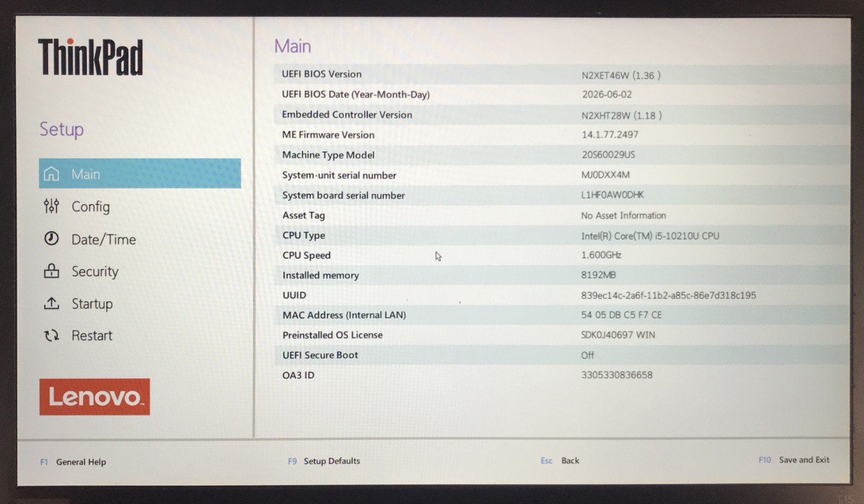Click BIOS version value N2XET46W (1.36)
Image resolution: width=864 pixels, height=504 pixels.
621,76
